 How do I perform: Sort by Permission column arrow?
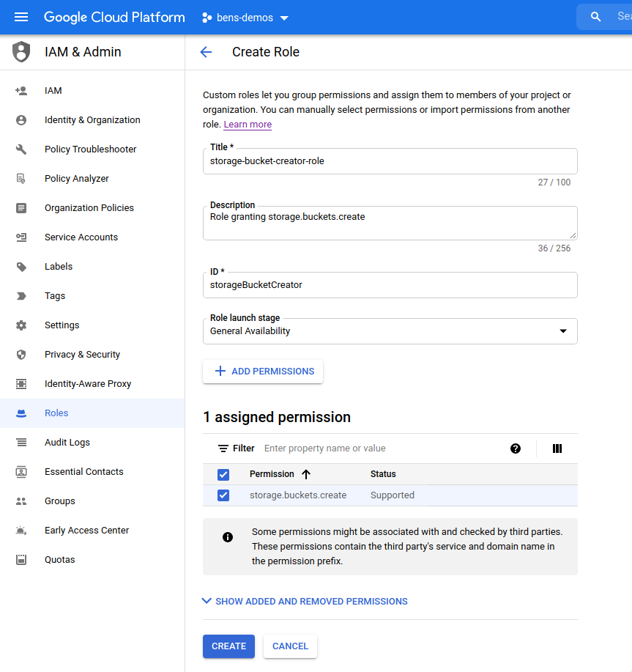[306, 474]
